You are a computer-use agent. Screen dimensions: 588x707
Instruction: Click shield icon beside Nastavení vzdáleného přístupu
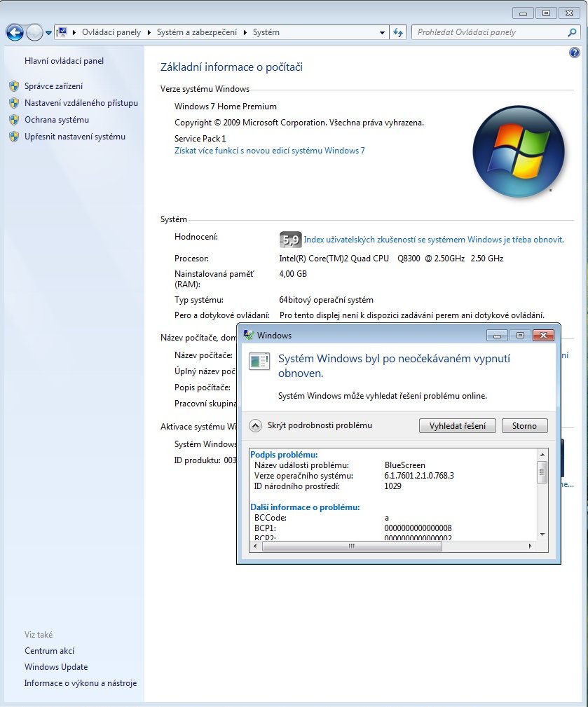14,103
